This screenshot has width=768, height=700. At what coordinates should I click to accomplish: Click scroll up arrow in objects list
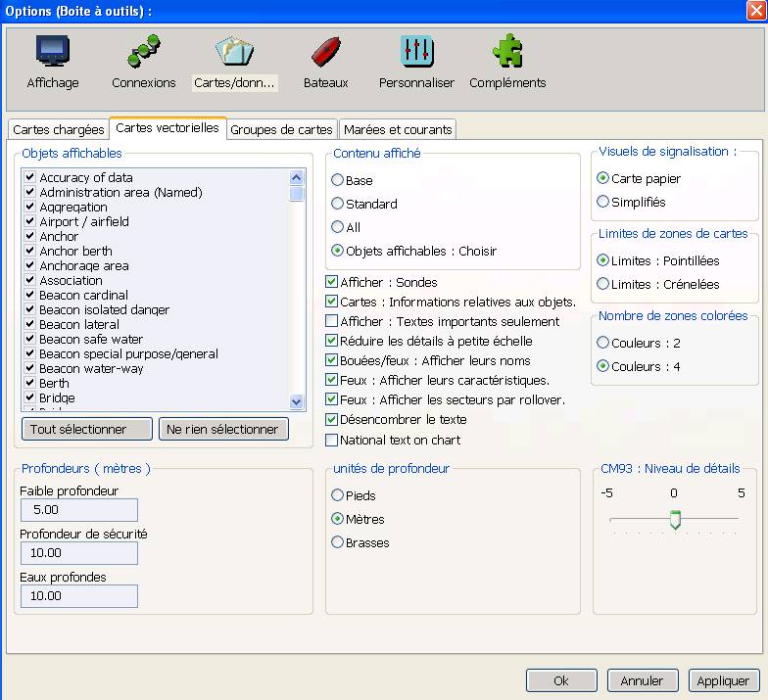click(297, 177)
